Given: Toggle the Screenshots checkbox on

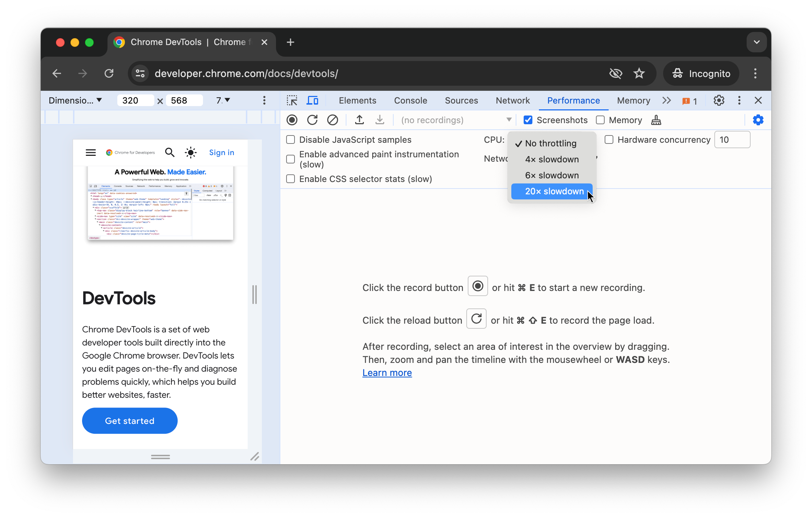Looking at the screenshot, I should click(x=528, y=120).
